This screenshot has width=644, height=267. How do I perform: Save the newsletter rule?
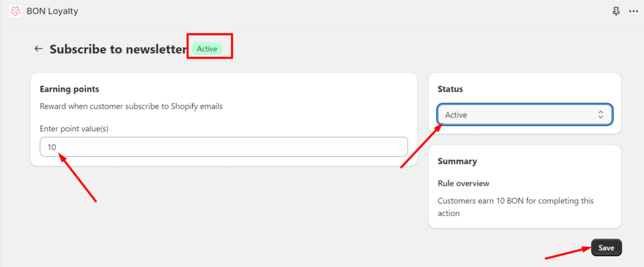(x=606, y=248)
